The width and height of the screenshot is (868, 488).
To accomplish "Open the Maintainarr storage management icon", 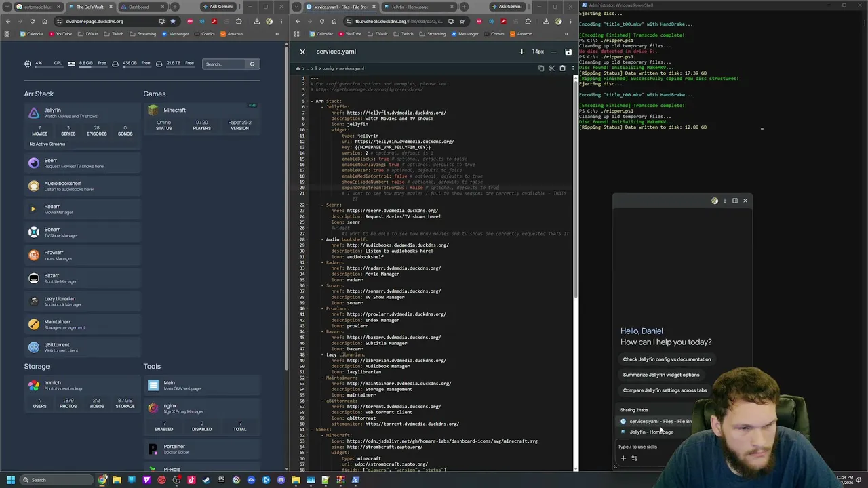I will tap(34, 325).
